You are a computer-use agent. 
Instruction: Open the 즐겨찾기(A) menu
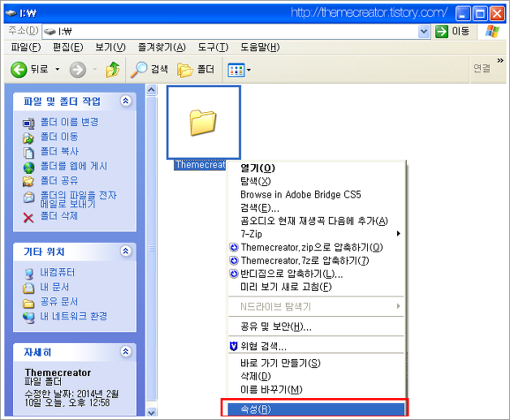(162, 47)
